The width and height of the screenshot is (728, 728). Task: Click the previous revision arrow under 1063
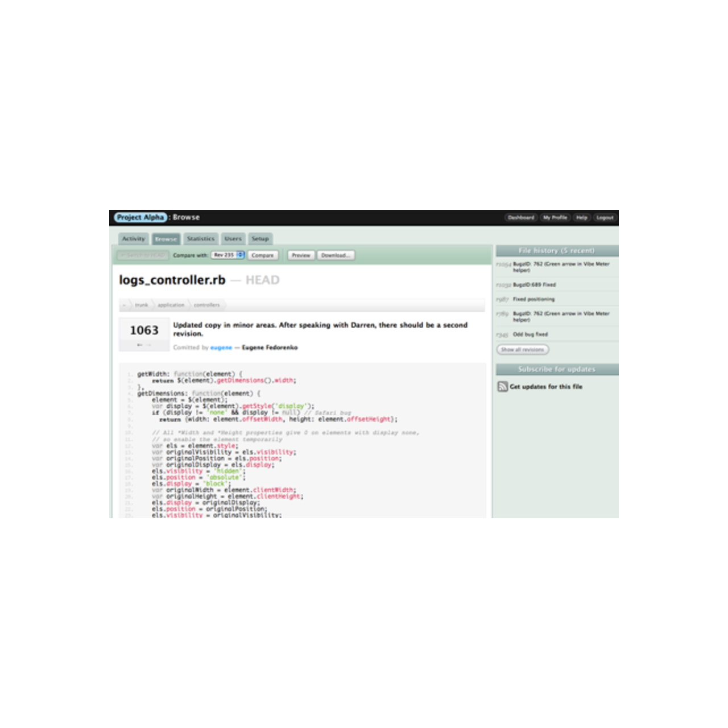(x=139, y=345)
